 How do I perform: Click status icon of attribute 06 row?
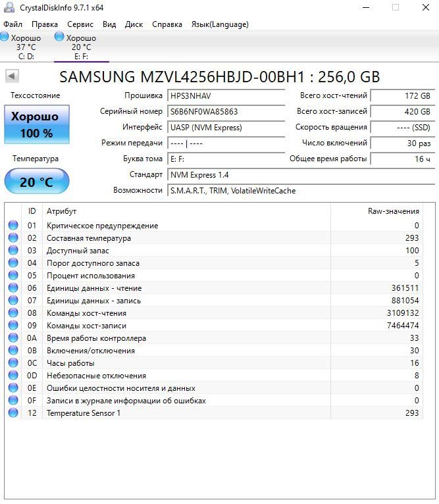pos(13,288)
